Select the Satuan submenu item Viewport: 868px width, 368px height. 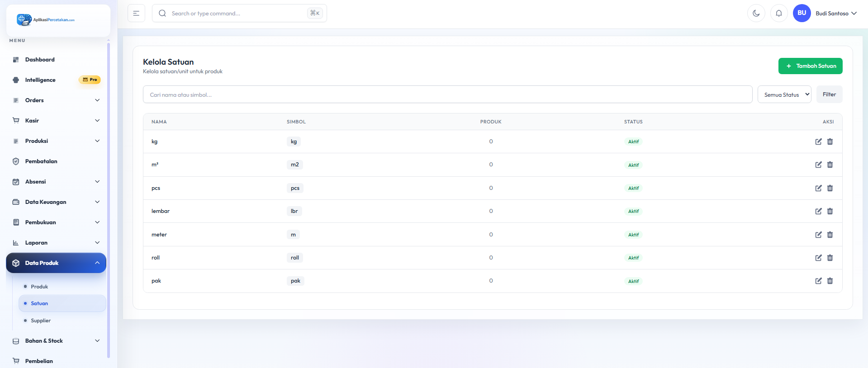pos(62,303)
